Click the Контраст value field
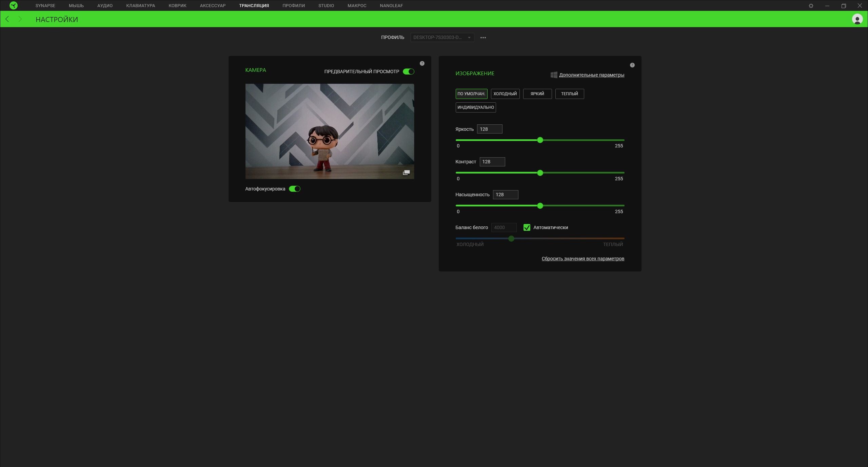Screen dimensions: 868x467 pyautogui.click(x=492, y=162)
